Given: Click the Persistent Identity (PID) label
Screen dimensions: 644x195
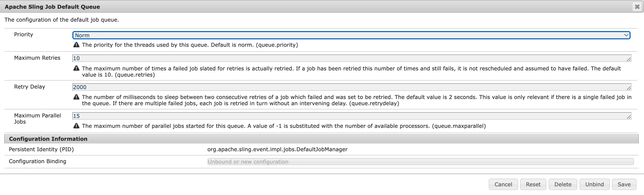Looking at the screenshot, I should 41,149.
